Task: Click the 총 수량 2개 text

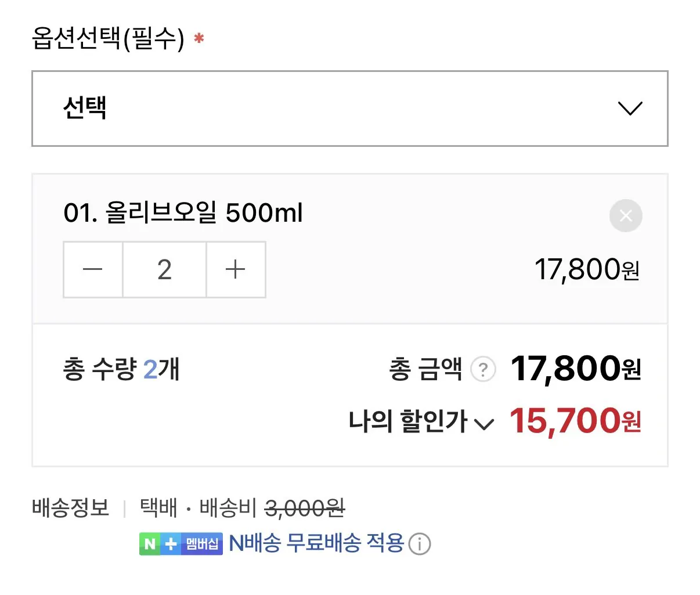Action: point(121,369)
